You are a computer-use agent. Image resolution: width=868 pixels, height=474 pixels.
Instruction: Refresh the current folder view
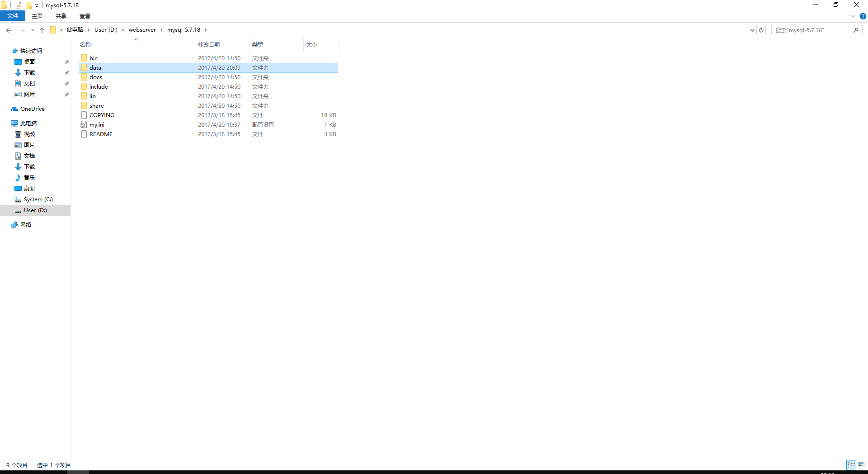coord(761,30)
